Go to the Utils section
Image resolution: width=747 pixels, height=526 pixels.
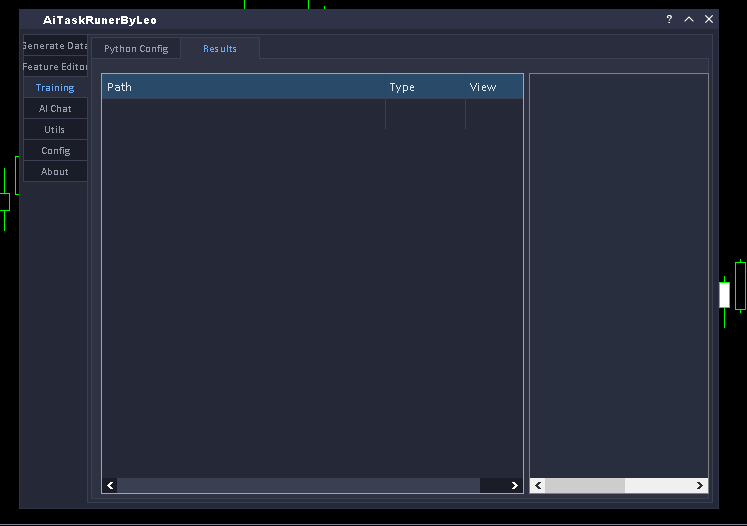tap(55, 130)
